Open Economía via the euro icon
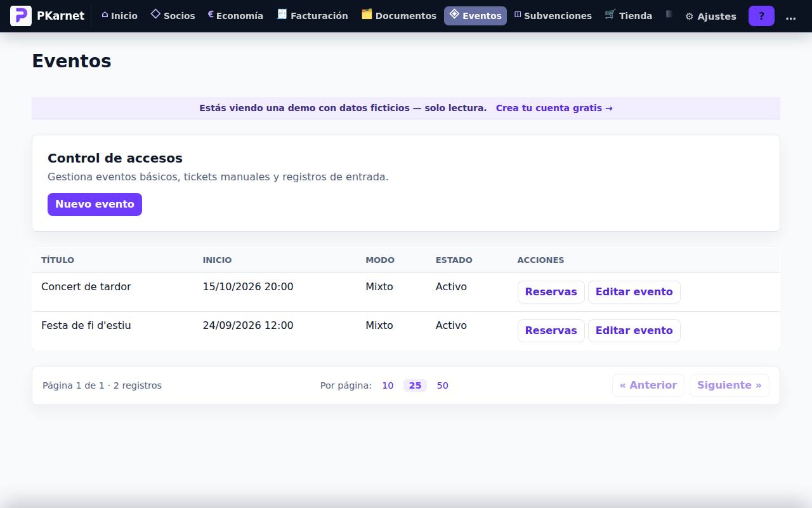This screenshot has width=812, height=508. click(211, 14)
